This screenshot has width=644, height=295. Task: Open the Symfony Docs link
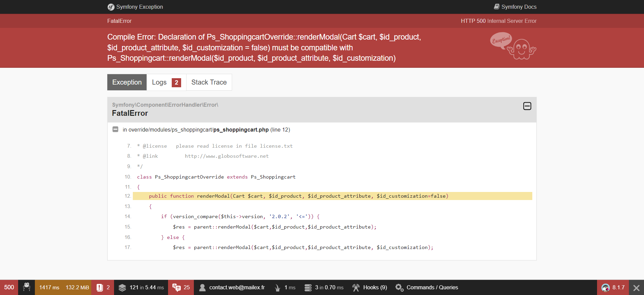(x=519, y=7)
